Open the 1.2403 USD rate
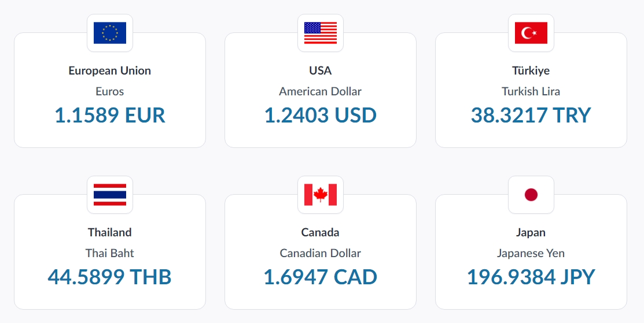This screenshot has width=644, height=323. point(321,115)
